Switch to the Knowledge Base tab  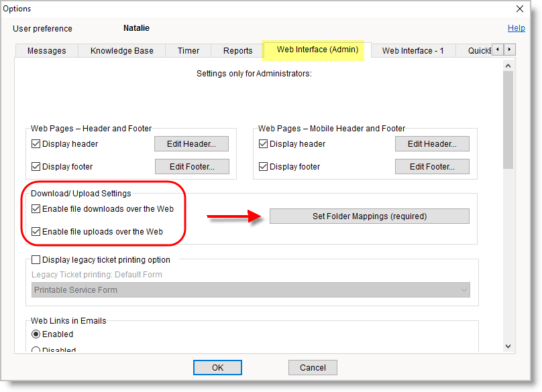[121, 51]
